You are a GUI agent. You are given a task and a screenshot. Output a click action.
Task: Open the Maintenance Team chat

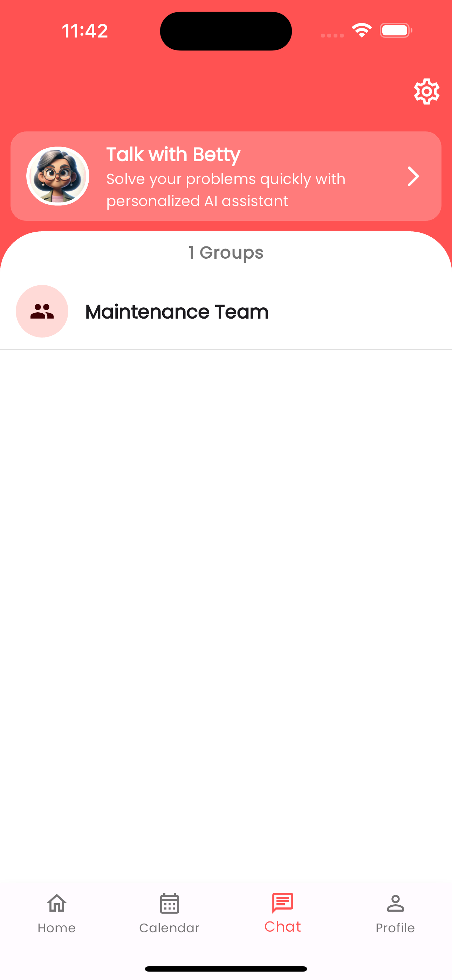(226, 312)
